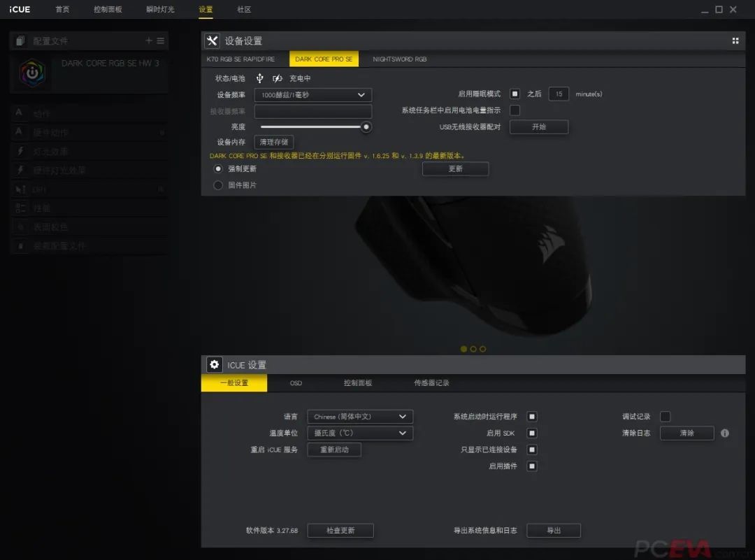Click 检查更新 button

(x=340, y=530)
